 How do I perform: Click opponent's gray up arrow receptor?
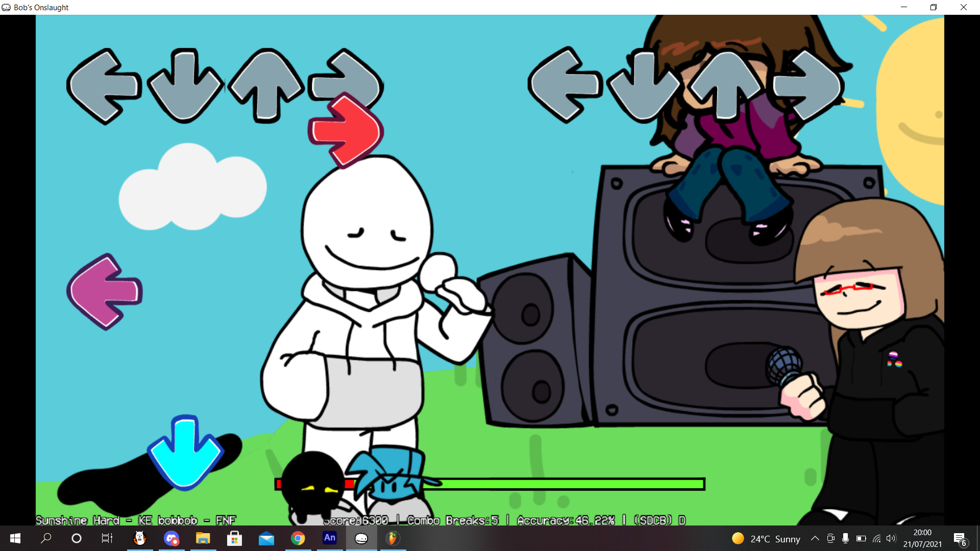266,86
